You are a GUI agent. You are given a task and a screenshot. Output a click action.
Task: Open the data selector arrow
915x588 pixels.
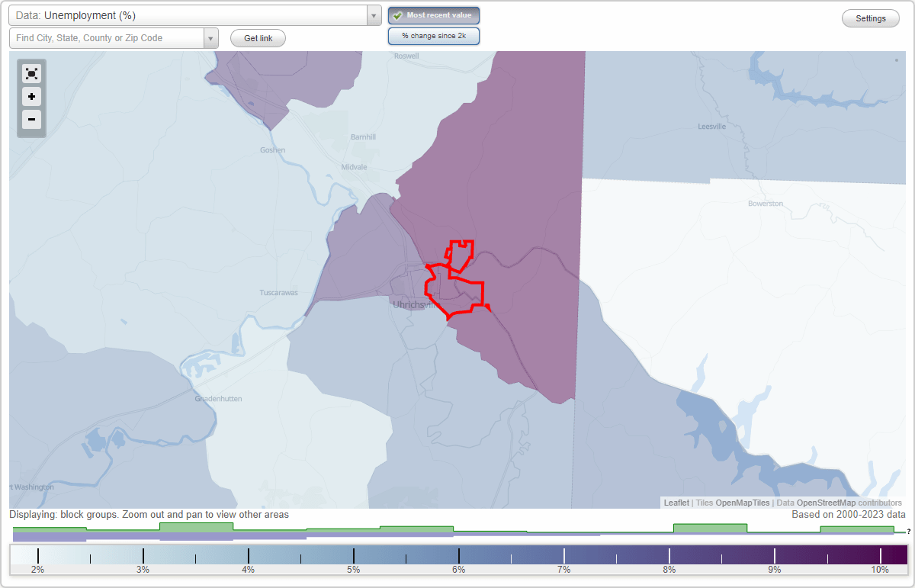373,14
